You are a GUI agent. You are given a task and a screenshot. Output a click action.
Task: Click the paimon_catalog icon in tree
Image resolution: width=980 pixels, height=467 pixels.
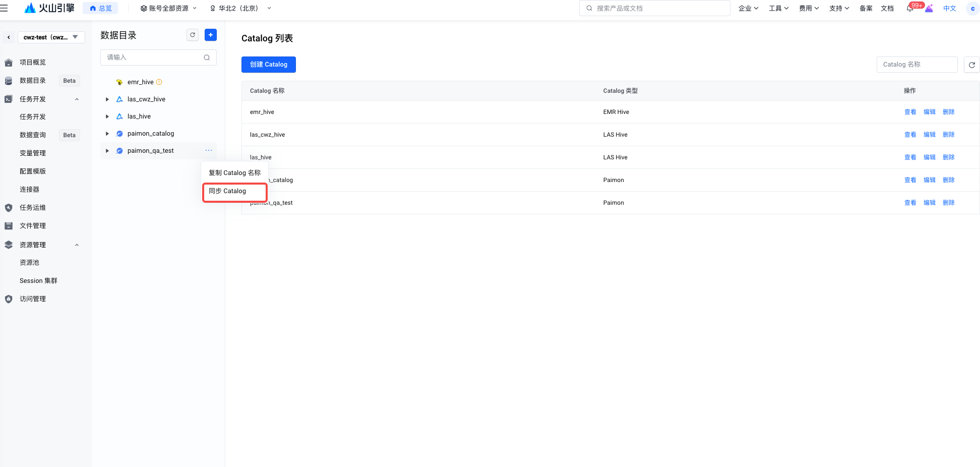[x=119, y=134]
